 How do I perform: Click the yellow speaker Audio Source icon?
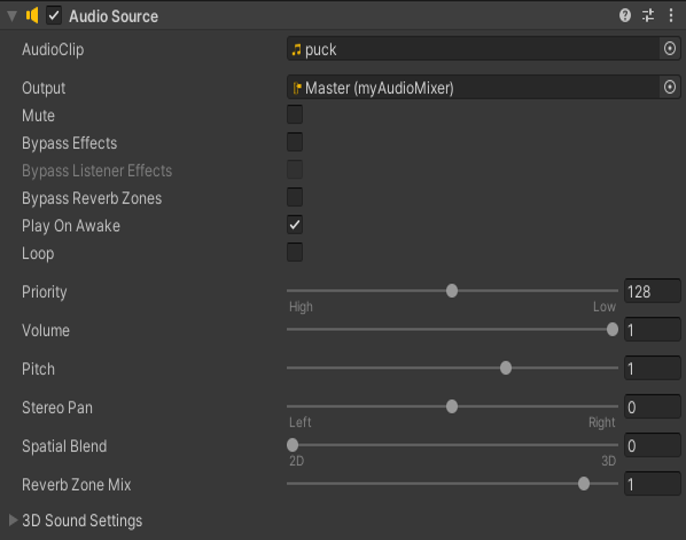click(32, 16)
